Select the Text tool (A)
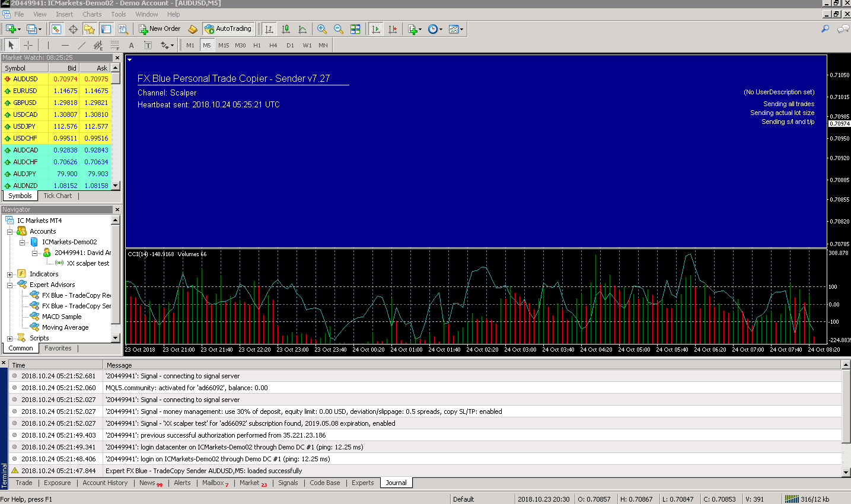Viewport: 851px width, 504px height. pyautogui.click(x=131, y=45)
